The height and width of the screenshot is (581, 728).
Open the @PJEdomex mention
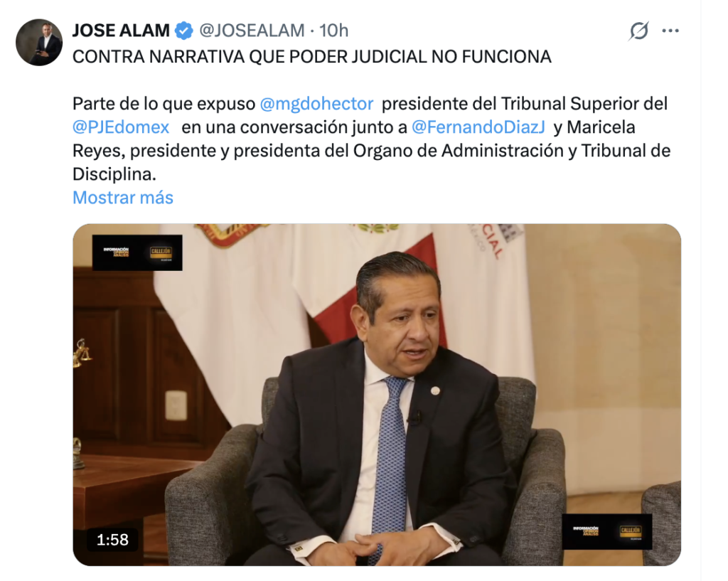[121, 127]
